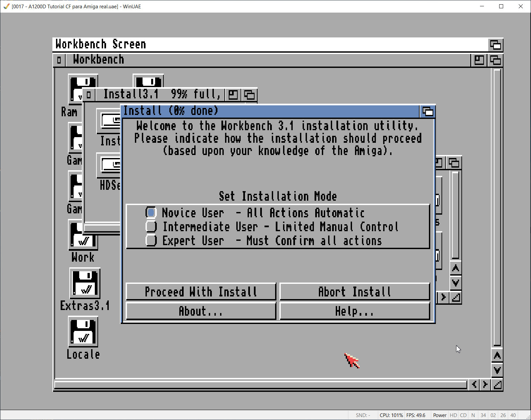Open the Help... dialog
Image resolution: width=531 pixels, height=420 pixels.
pyautogui.click(x=355, y=311)
